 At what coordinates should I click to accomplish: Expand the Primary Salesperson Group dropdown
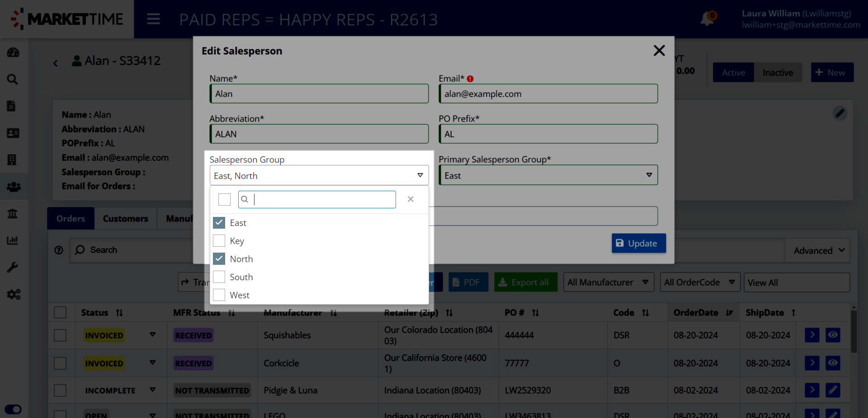coord(548,175)
